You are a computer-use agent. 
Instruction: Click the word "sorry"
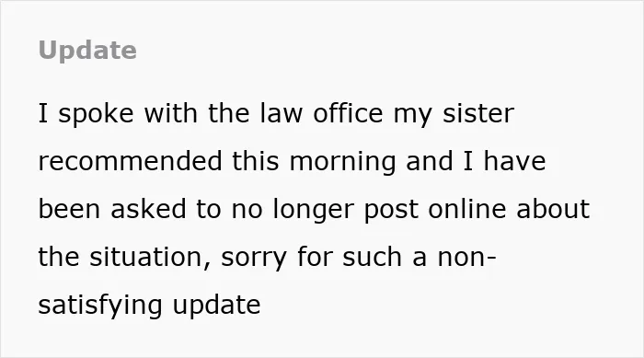tap(254, 259)
